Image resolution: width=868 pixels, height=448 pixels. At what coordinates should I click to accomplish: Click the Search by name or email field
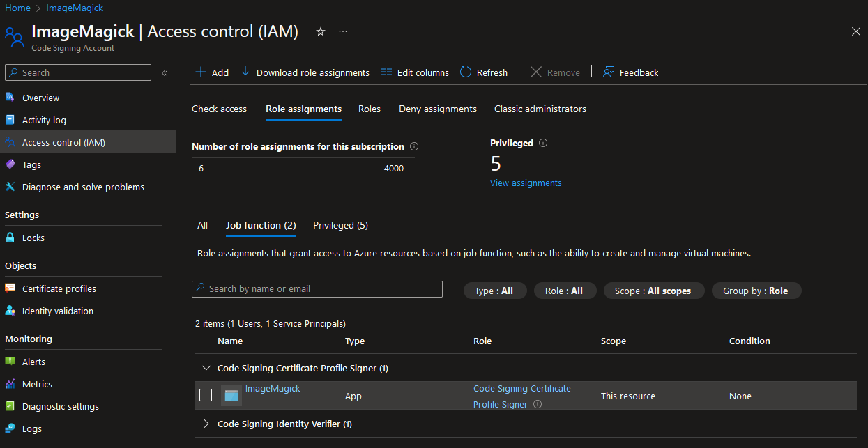(x=317, y=288)
